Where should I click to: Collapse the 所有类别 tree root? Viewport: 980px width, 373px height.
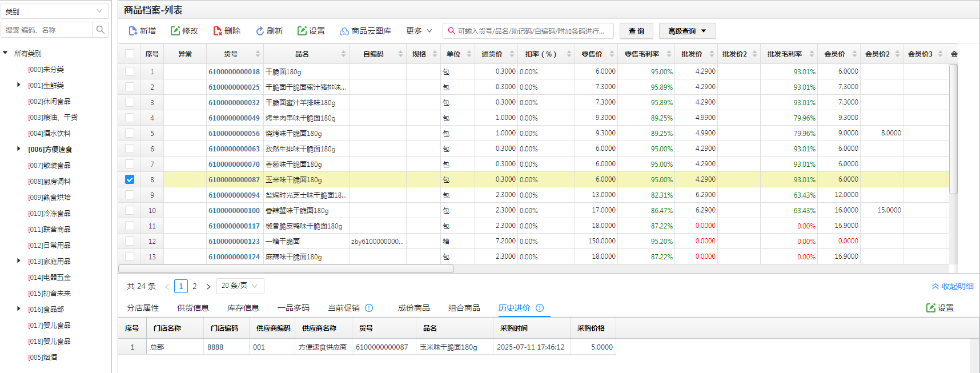5,53
